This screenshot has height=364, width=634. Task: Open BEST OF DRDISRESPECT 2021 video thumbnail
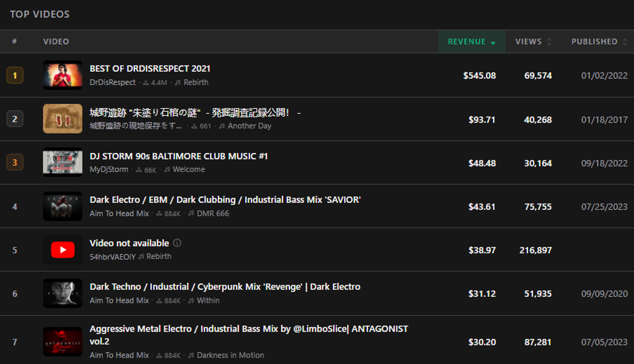tap(63, 75)
